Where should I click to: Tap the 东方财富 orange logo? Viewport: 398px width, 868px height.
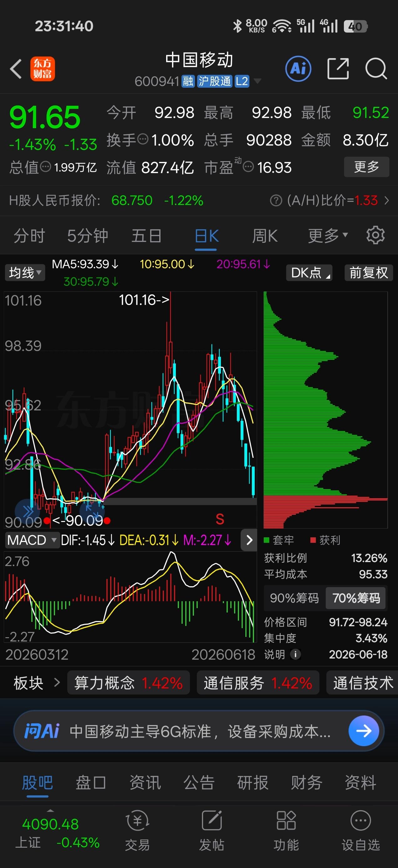pyautogui.click(x=43, y=69)
